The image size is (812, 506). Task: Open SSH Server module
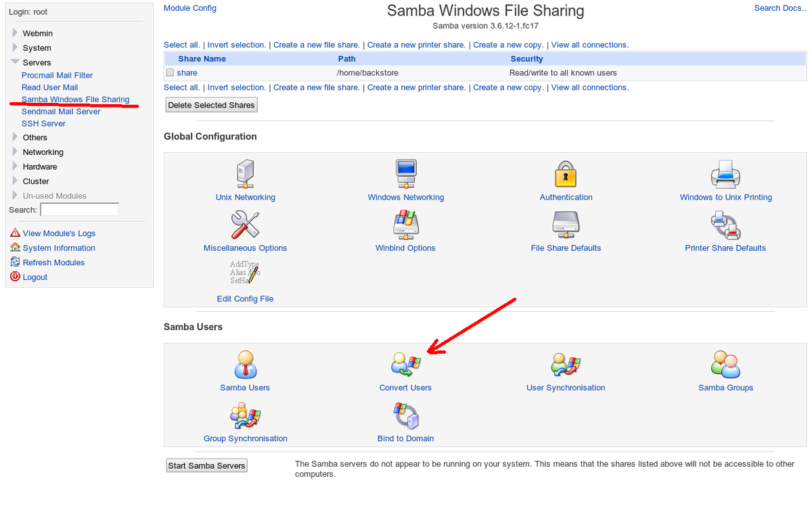[x=43, y=124]
